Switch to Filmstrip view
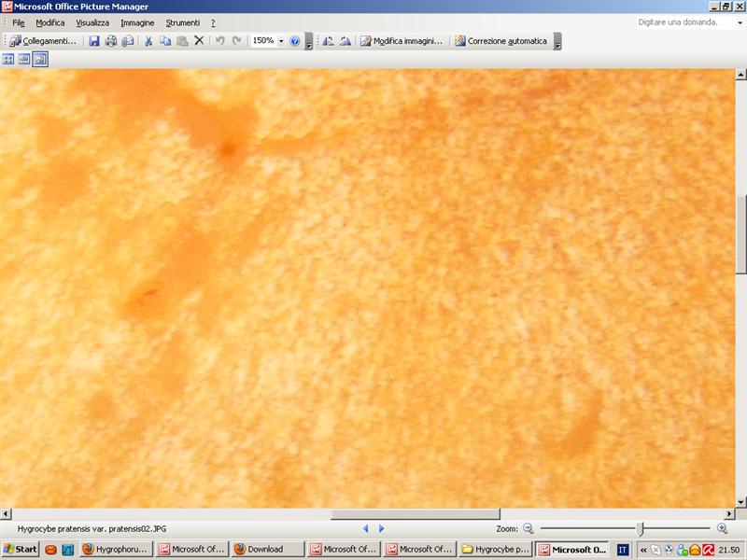 coord(24,59)
